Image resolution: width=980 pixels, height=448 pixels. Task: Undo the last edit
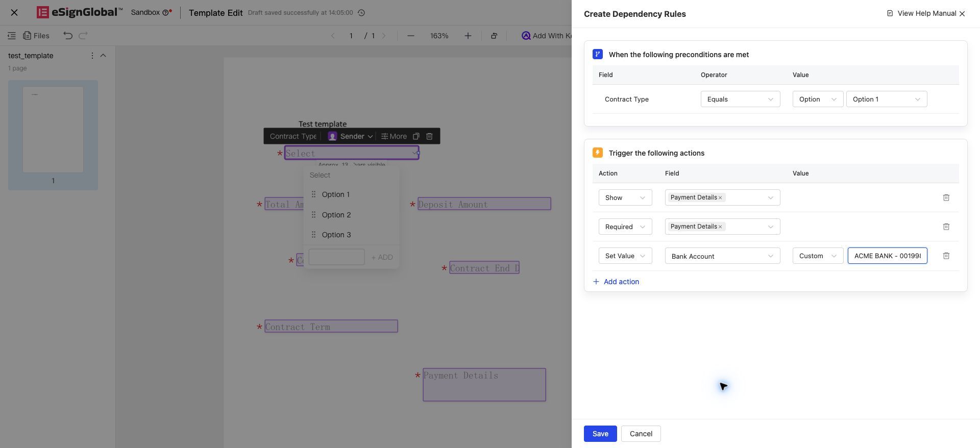pyautogui.click(x=68, y=36)
